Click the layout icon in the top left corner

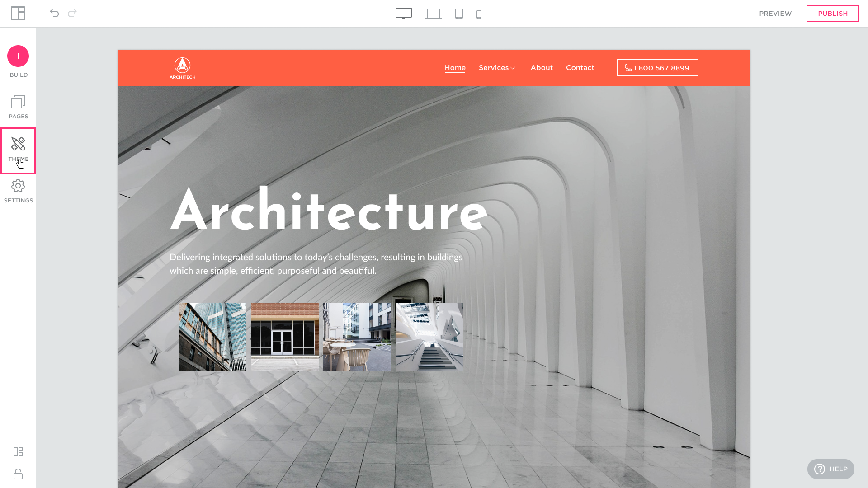[18, 14]
